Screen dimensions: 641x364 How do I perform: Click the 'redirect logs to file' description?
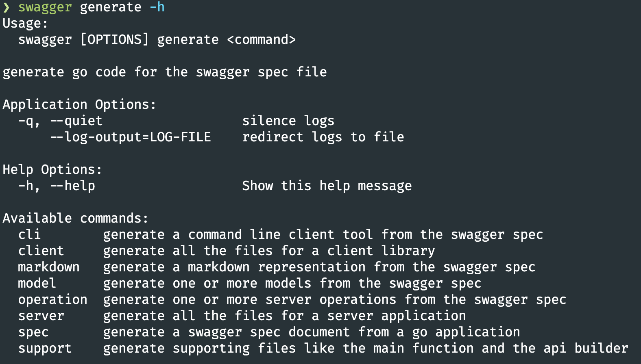323,137
